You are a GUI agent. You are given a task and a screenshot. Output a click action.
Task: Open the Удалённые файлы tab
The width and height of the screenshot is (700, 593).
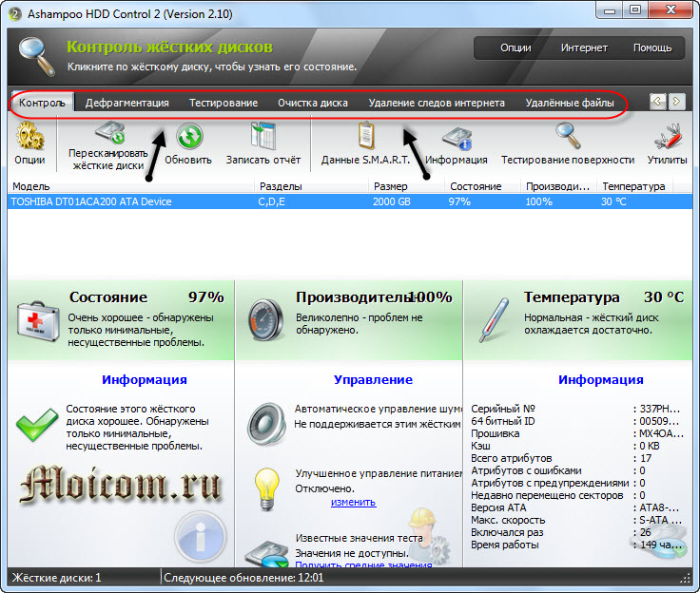pos(570,103)
